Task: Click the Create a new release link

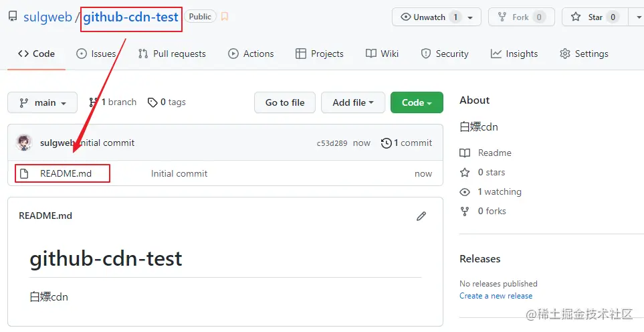Action: click(x=496, y=296)
